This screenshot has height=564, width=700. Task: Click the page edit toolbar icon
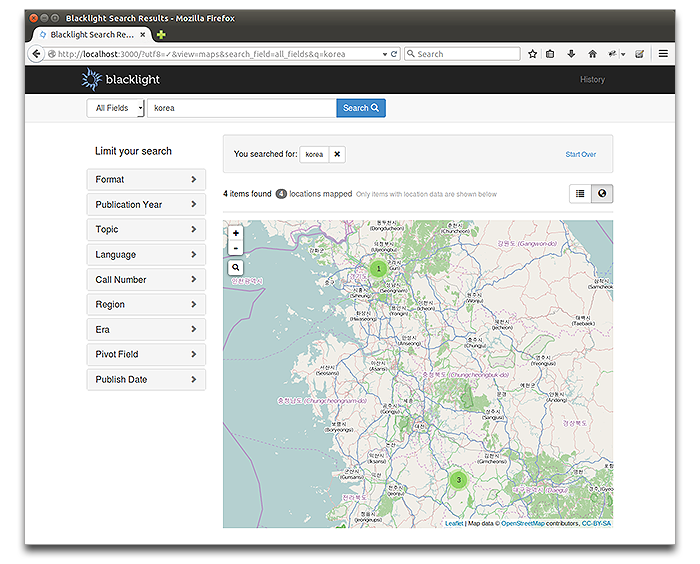click(x=639, y=54)
